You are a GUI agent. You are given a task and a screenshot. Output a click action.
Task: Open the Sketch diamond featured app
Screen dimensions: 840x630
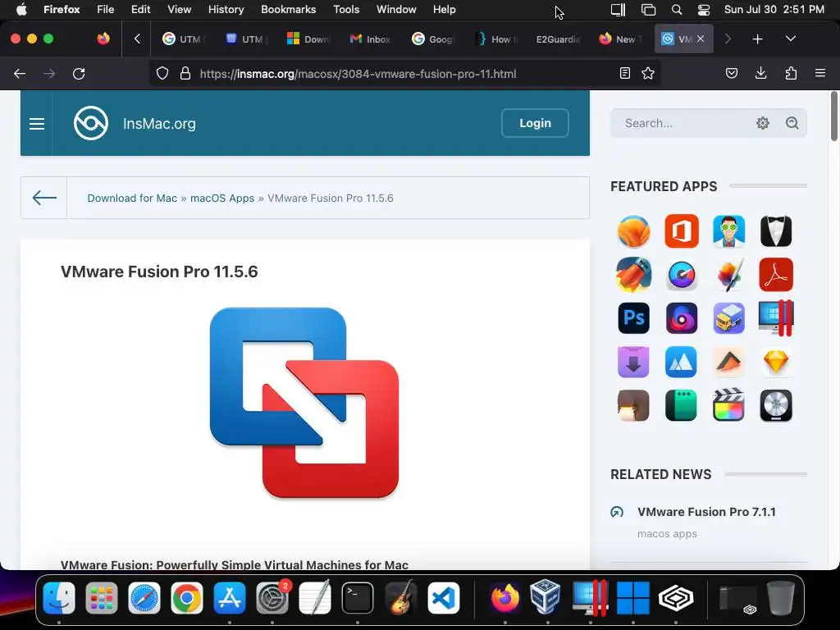pos(776,362)
